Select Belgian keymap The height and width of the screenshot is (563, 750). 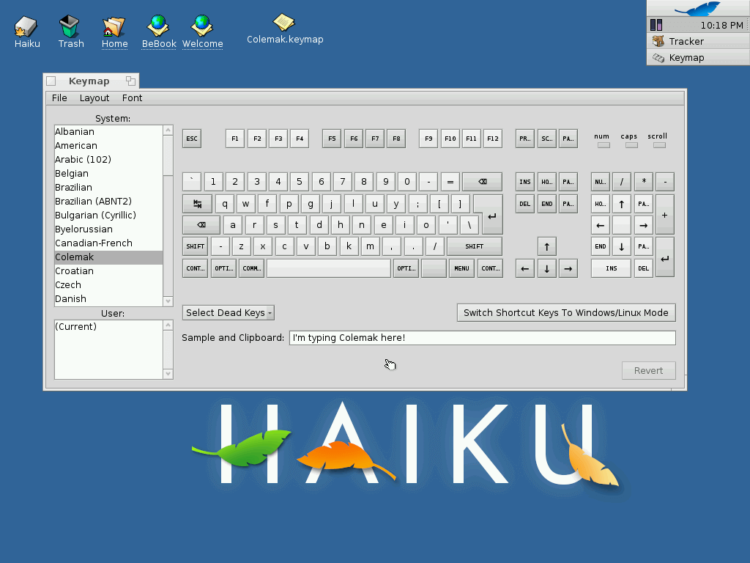109,173
